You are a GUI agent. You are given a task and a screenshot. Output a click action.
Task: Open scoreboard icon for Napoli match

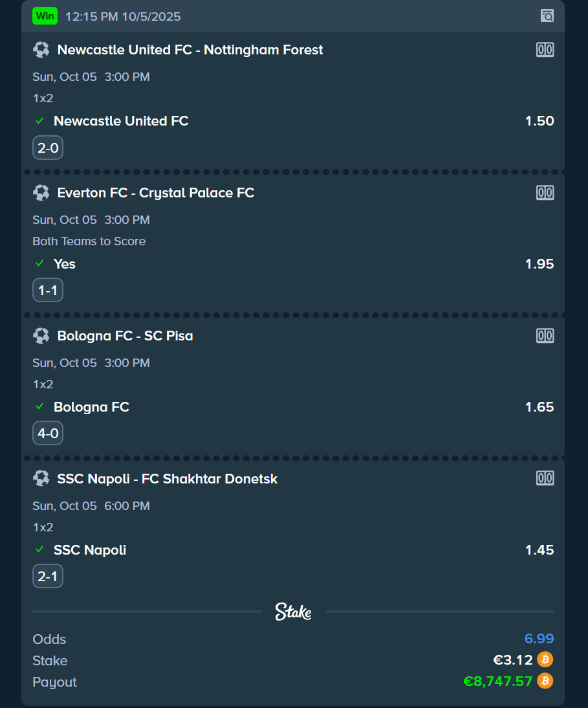point(545,479)
